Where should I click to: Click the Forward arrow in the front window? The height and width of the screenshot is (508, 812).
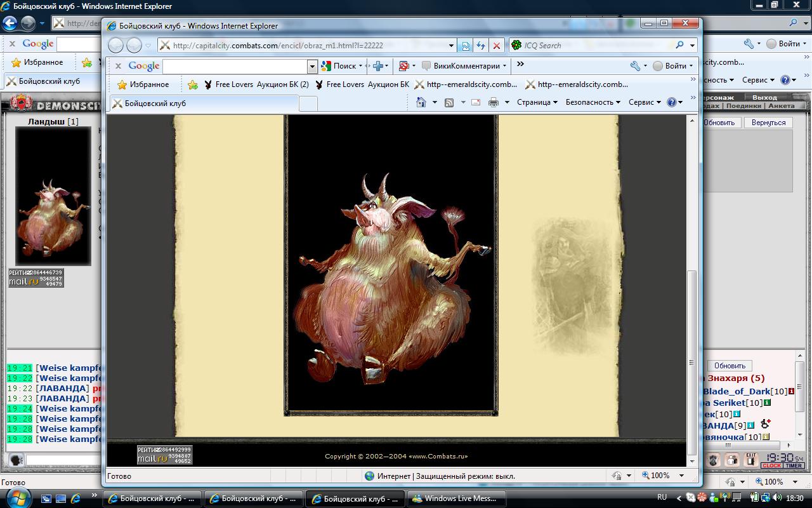coord(134,45)
